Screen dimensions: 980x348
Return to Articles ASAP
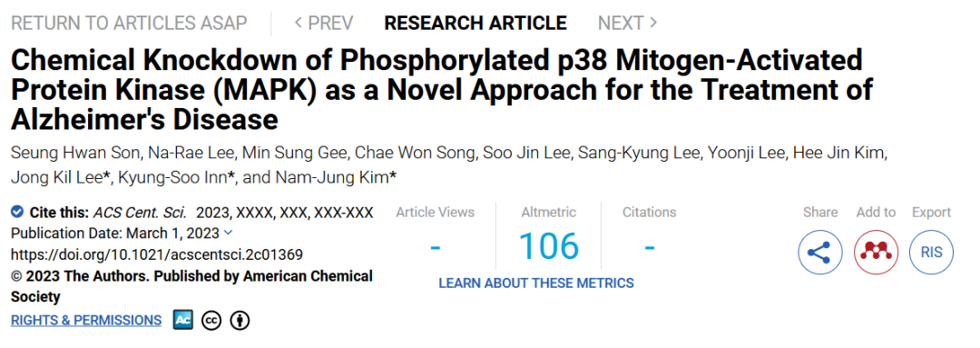(130, 24)
